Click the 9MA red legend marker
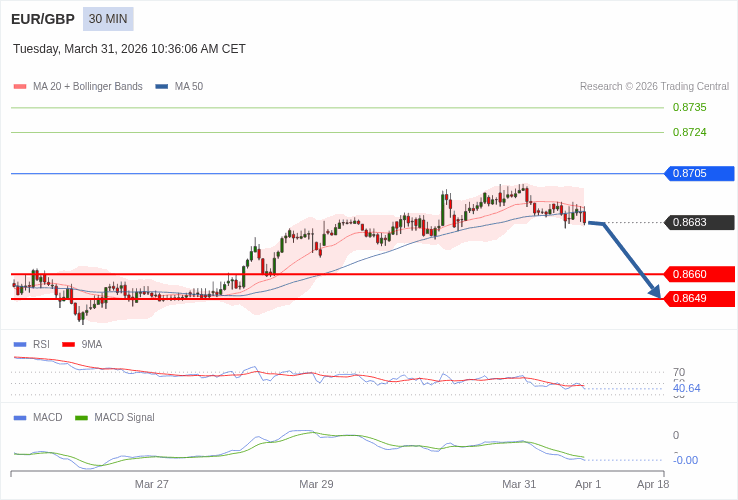This screenshot has width=738, height=500. [x=69, y=345]
